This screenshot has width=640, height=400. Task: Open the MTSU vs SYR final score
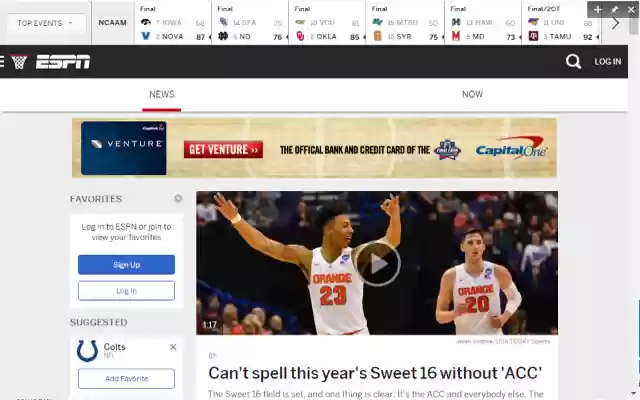pyautogui.click(x=404, y=23)
